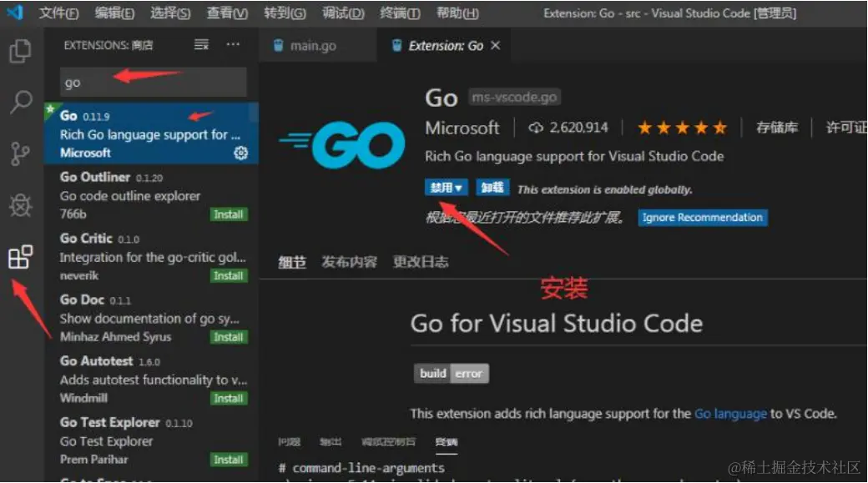The width and height of the screenshot is (868, 483).
Task: Select the Go Test Explorer extension entry
Action: pos(149,440)
